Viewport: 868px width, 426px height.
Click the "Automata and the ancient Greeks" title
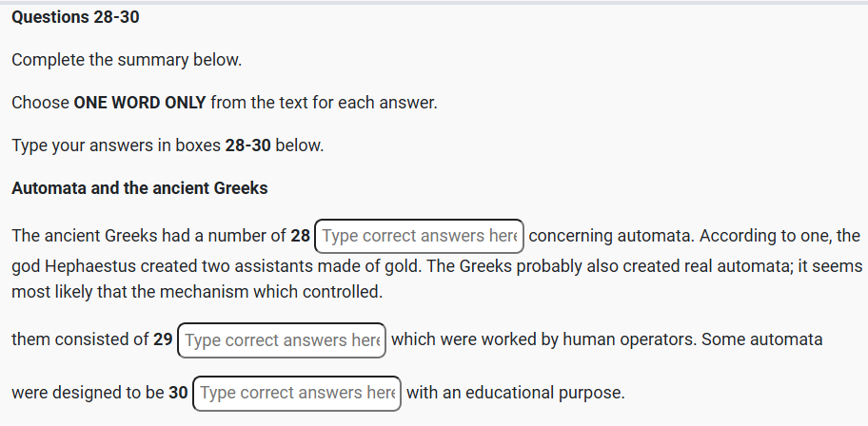[x=140, y=188]
